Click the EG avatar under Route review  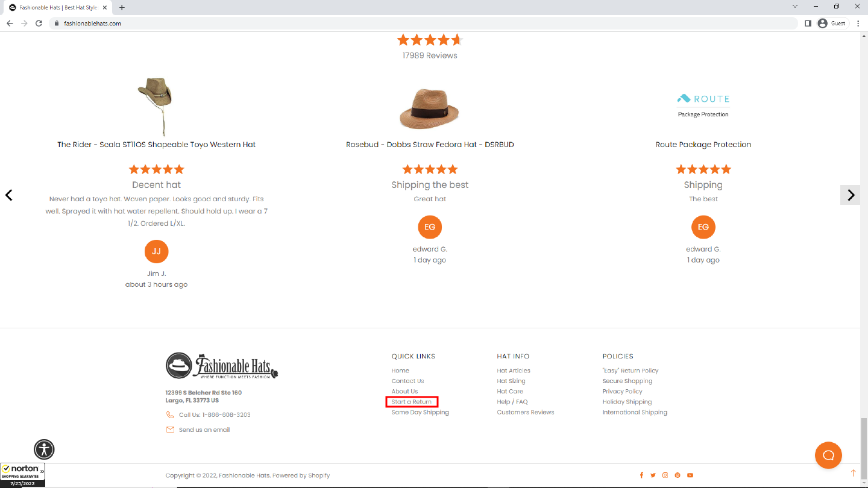(703, 227)
